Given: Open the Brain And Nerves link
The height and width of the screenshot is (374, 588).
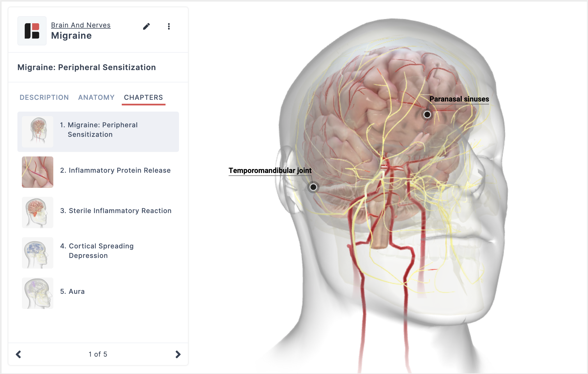Looking at the screenshot, I should pos(81,25).
